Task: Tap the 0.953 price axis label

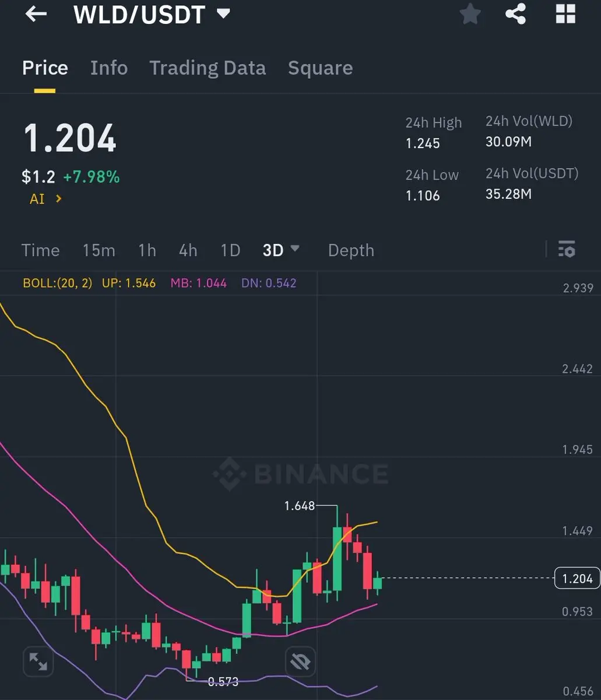Action: [x=578, y=611]
